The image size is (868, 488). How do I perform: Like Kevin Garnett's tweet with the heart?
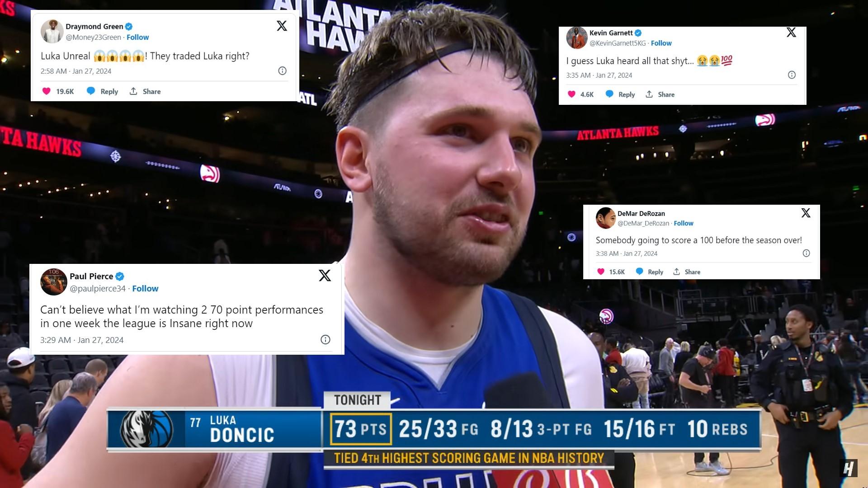tap(571, 94)
